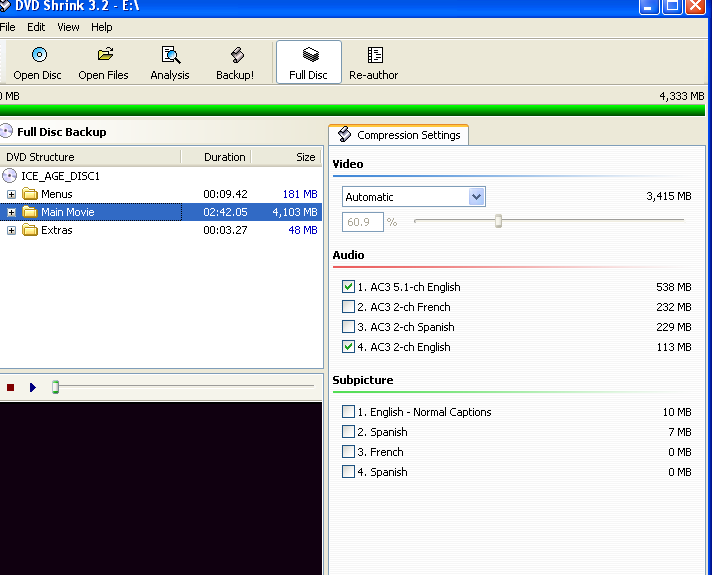Enable AC3 2-ch French audio

tap(348, 307)
